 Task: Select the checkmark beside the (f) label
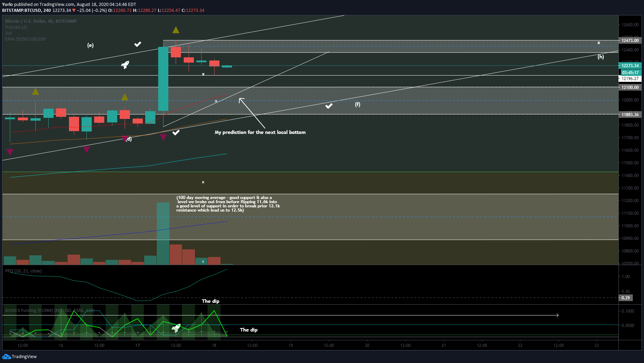329,106
